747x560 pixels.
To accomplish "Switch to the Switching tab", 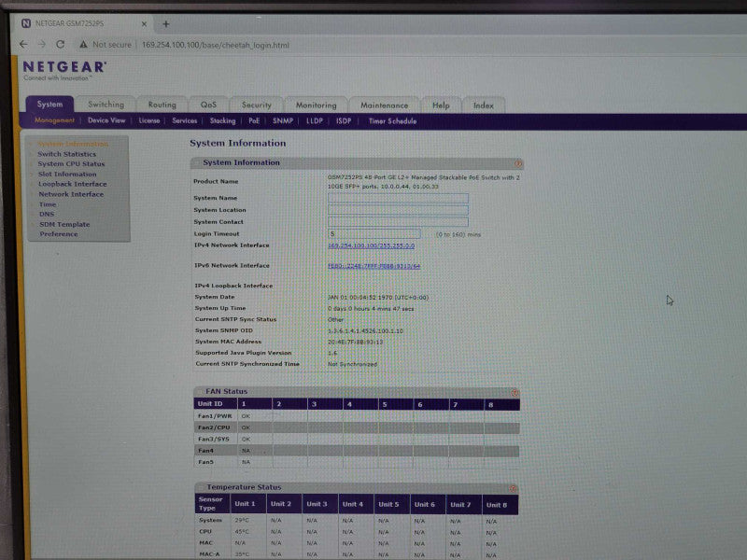I will click(x=106, y=105).
